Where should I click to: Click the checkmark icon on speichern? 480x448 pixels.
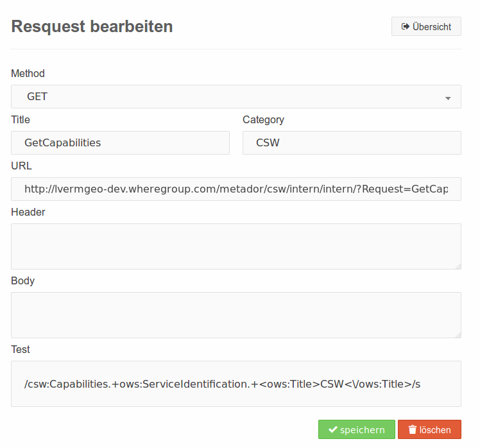333,429
